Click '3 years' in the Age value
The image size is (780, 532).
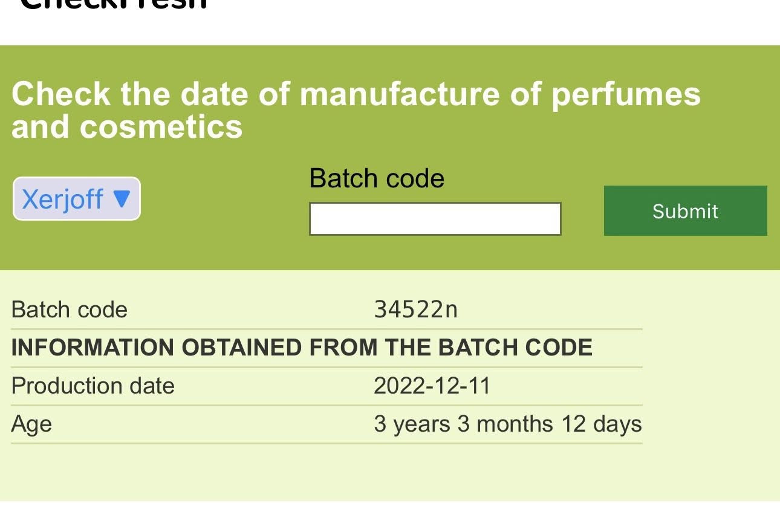(412, 424)
